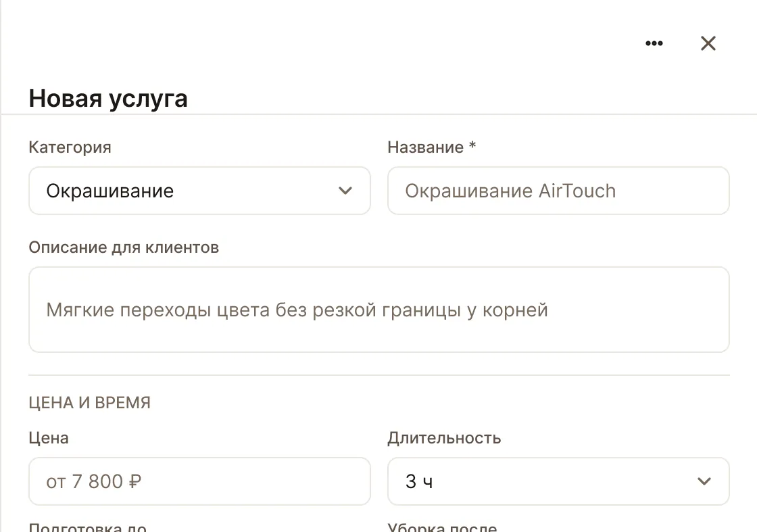Click the ЦЕНА И ВРЕМЯ section header
This screenshot has height=532, width=757.
click(90, 403)
